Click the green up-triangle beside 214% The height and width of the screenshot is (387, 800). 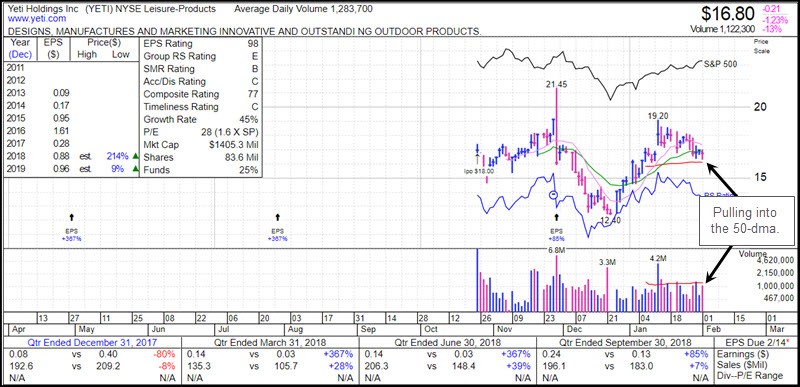click(135, 157)
